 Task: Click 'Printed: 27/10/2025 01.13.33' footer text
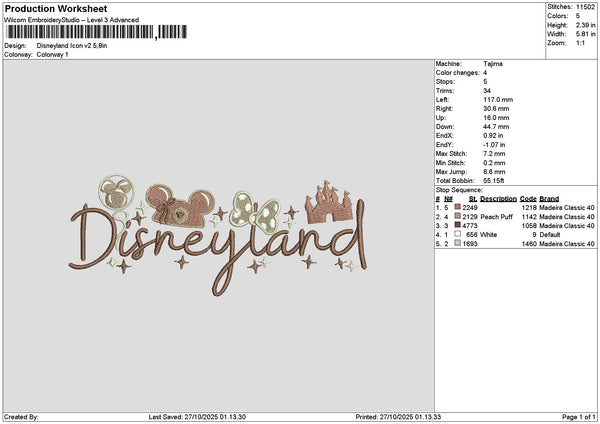pyautogui.click(x=398, y=417)
